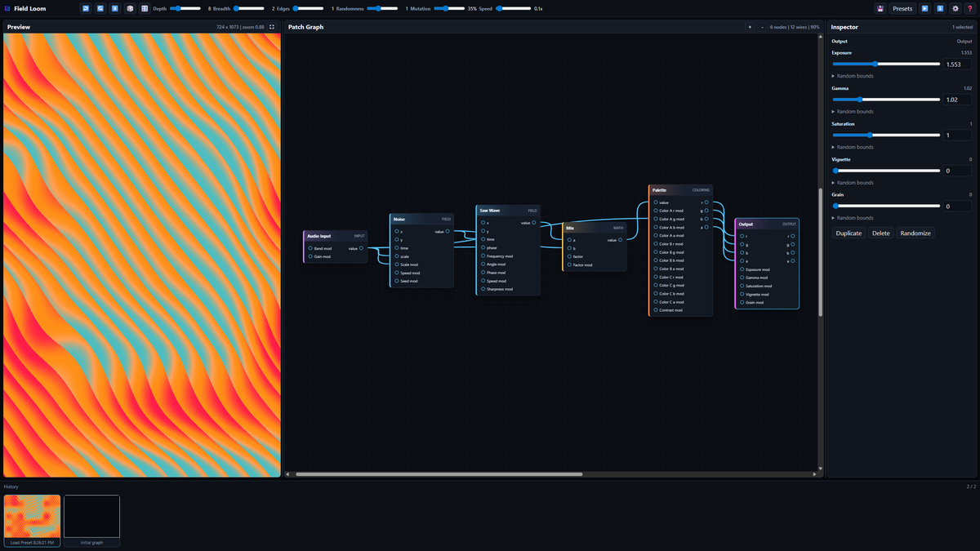Click the Exposure value field 1.553
Viewport: 980px width, 551px height.
click(958, 64)
